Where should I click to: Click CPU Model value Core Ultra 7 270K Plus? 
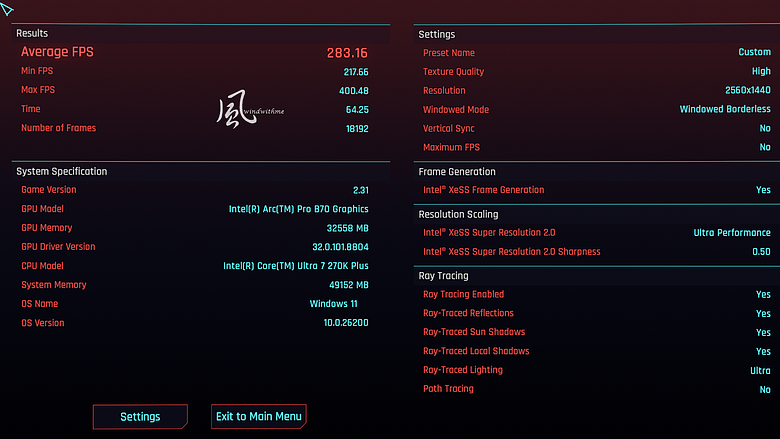point(296,266)
